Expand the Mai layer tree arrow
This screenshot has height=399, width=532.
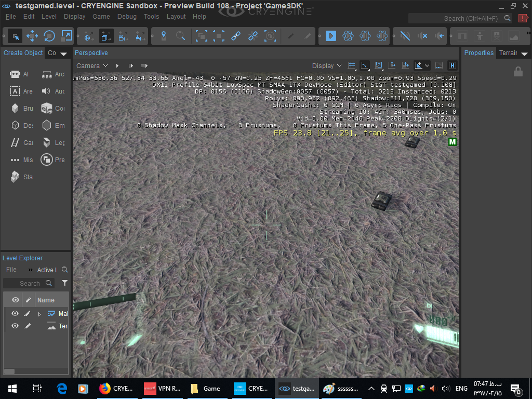coord(39,314)
